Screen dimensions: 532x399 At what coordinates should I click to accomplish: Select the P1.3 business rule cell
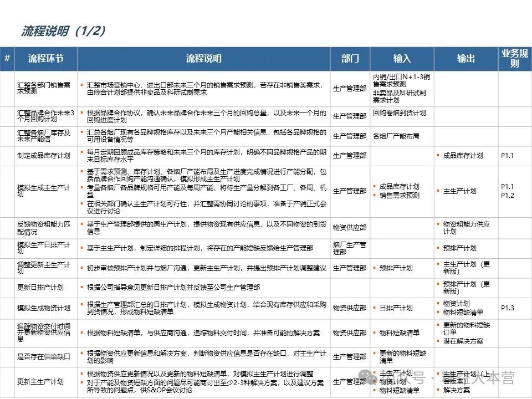tap(508, 308)
